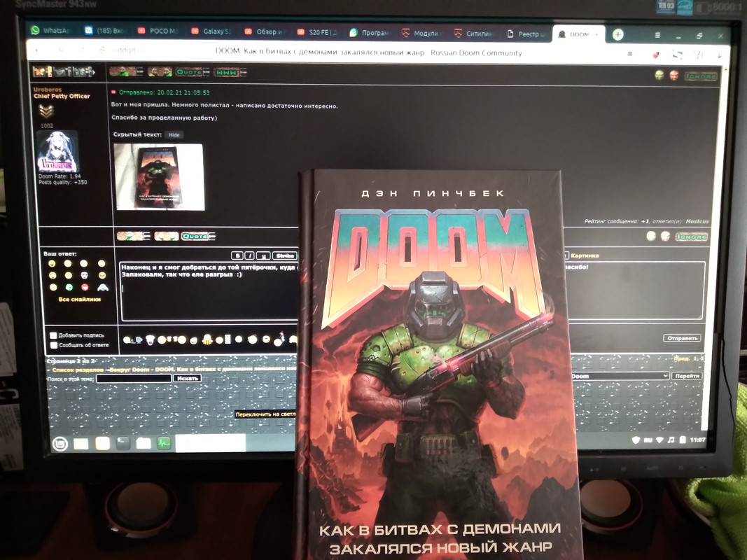Image resolution: width=747 pixels, height=560 pixels.
Task: Click the bookmark icon in address bar
Action: pos(630,55)
